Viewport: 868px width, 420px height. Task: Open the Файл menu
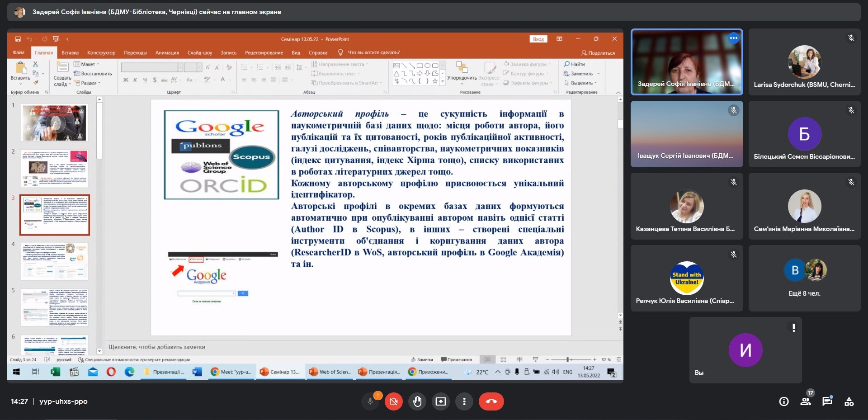click(x=19, y=52)
